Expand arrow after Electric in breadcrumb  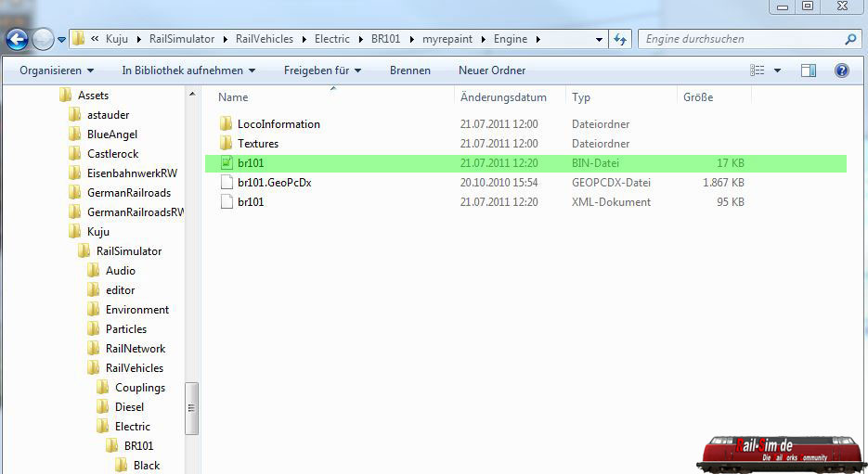point(361,39)
